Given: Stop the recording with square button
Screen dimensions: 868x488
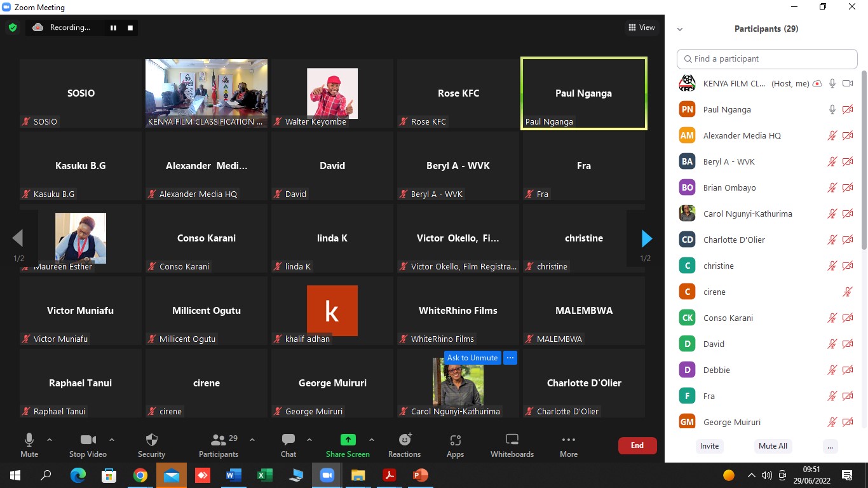Looking at the screenshot, I should 130,27.
